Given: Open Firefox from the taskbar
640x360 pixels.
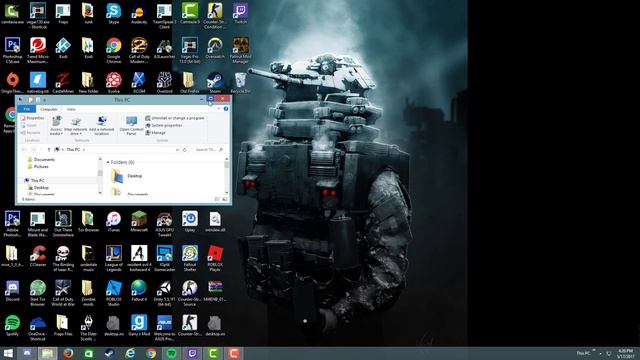Looking at the screenshot, I should point(68,353).
